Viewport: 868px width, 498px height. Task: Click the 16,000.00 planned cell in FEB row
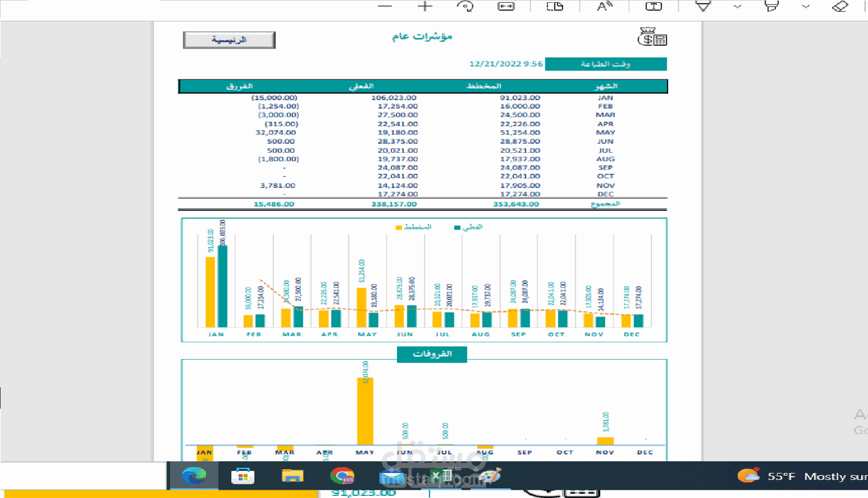520,107
